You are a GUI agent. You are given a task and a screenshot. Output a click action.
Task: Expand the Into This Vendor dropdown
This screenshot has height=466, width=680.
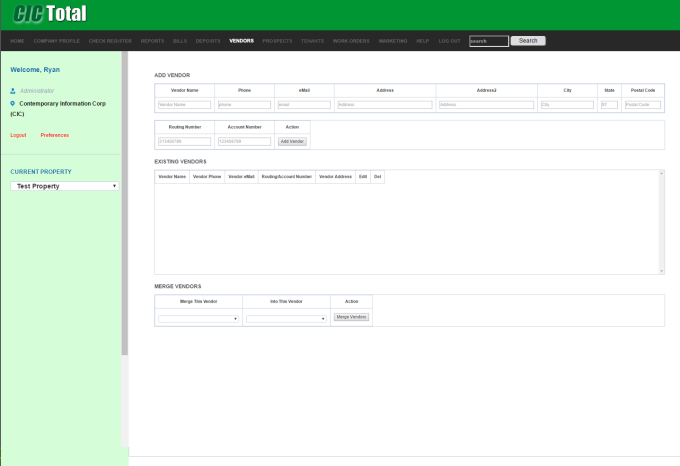286,319
